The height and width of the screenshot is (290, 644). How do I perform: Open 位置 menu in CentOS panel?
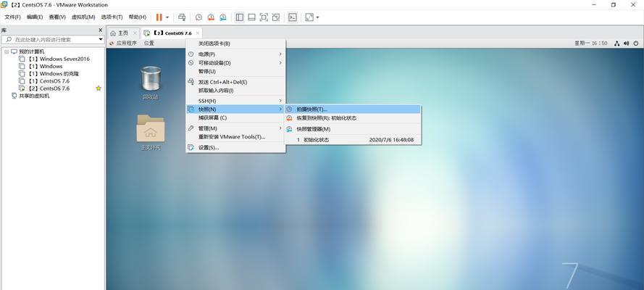coord(149,43)
